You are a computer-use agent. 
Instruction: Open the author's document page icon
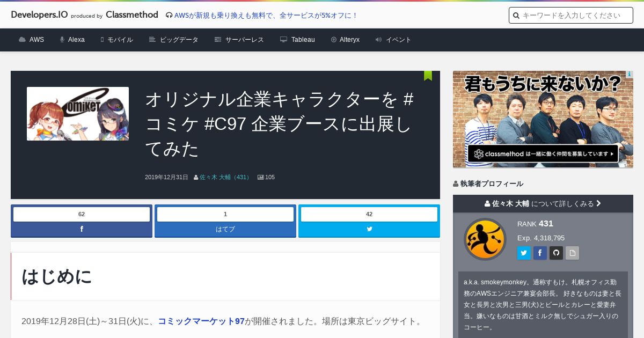tap(572, 253)
